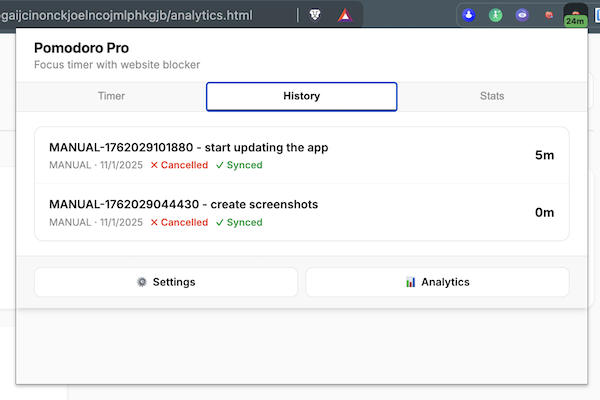Click the Pomodoro extension icon with 24m badge
This screenshot has height=400, width=600.
[x=576, y=16]
